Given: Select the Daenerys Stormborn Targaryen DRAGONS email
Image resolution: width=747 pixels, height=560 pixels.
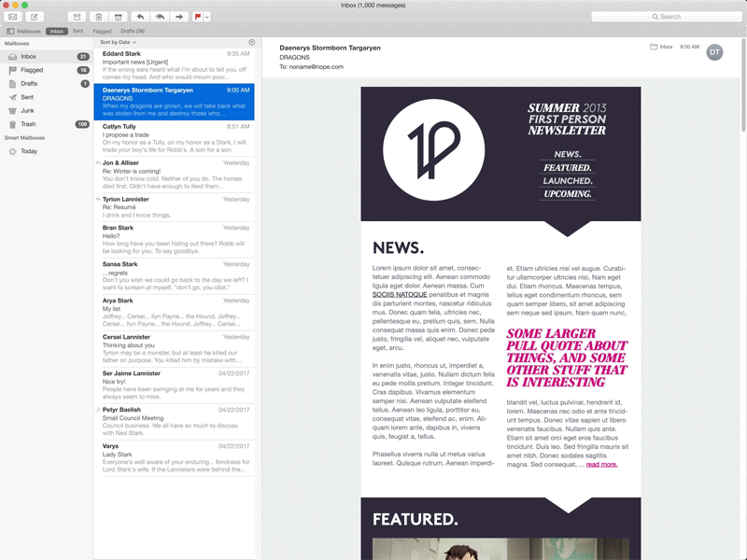Looking at the screenshot, I should coord(175,102).
